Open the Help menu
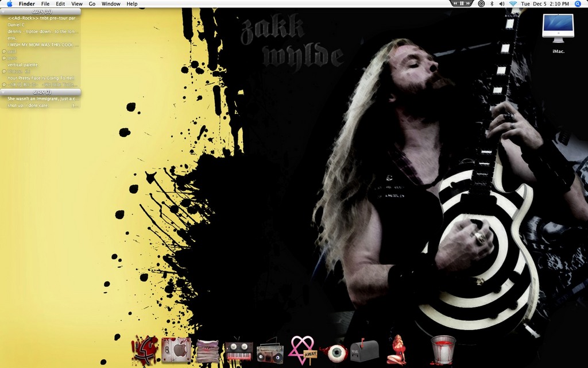 (x=131, y=4)
